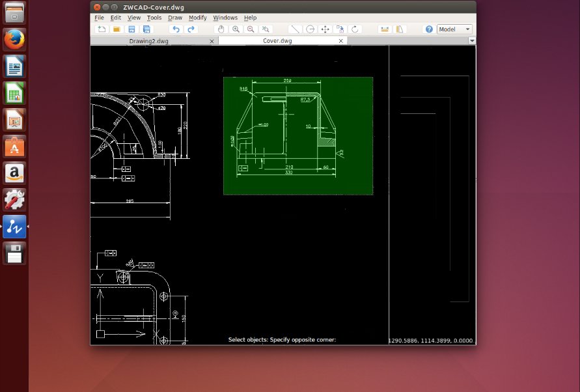Click the Zoom Out magnifier
The image size is (580, 392).
click(251, 29)
